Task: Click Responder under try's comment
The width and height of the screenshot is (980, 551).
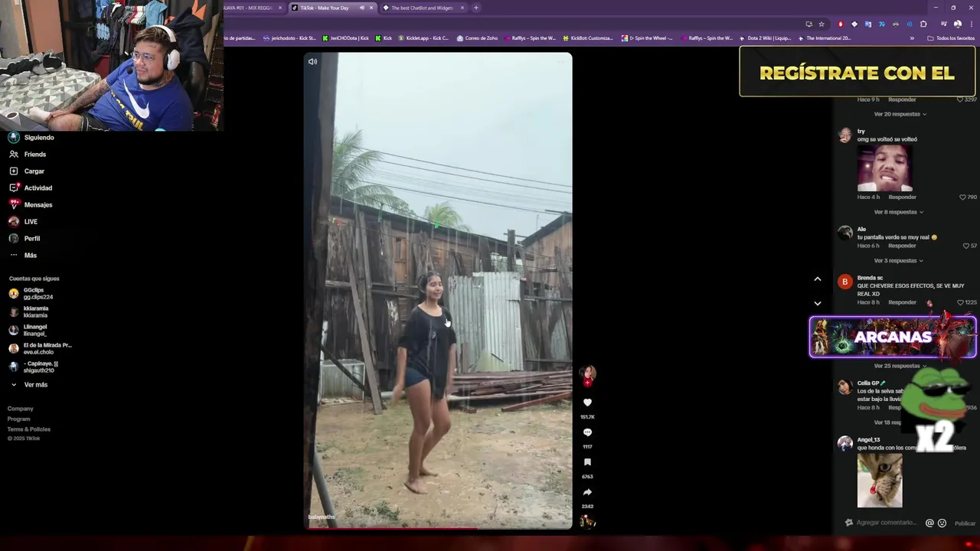Action: [902, 197]
